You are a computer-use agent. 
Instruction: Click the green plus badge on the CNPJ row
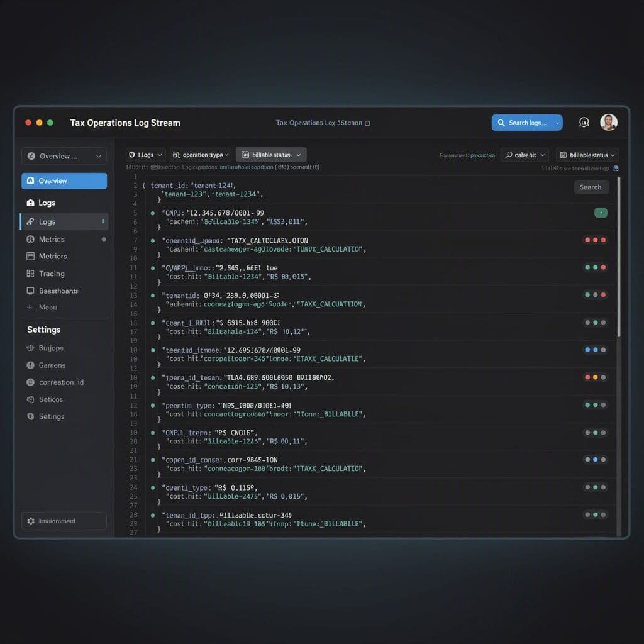click(x=601, y=213)
